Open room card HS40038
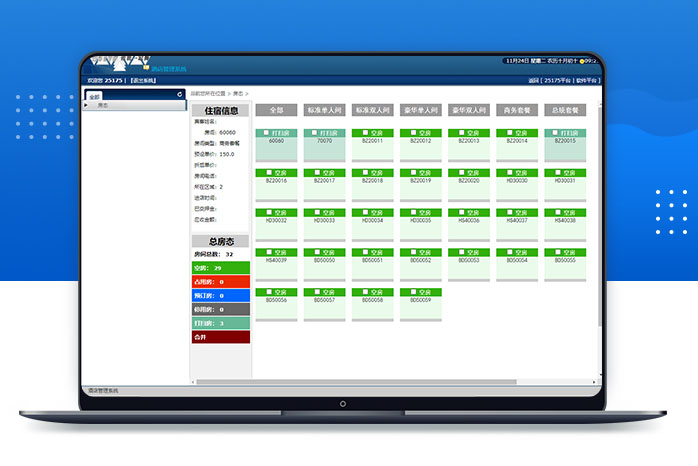Viewport: 698px width, 466px height. [x=565, y=225]
